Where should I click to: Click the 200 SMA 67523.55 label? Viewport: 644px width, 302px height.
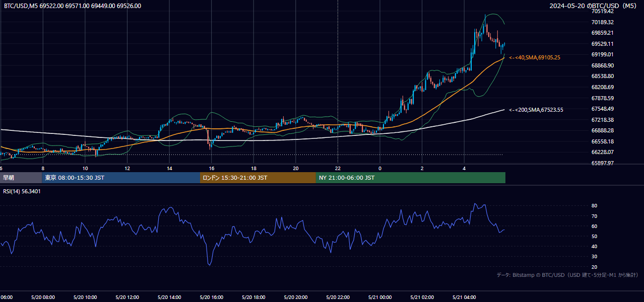click(536, 110)
